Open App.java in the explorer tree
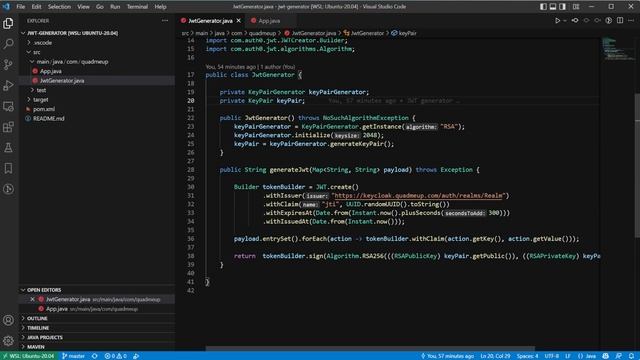This screenshot has height=360, width=640. [x=97, y=71]
